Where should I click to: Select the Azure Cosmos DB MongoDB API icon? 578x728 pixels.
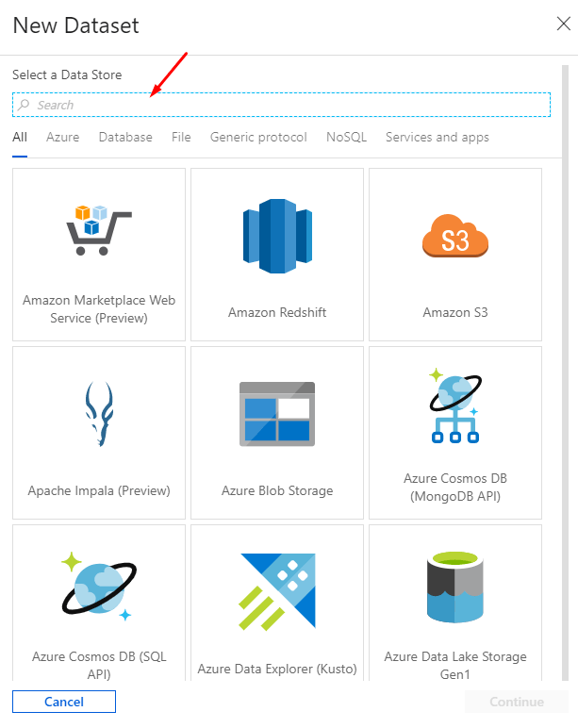(x=455, y=405)
